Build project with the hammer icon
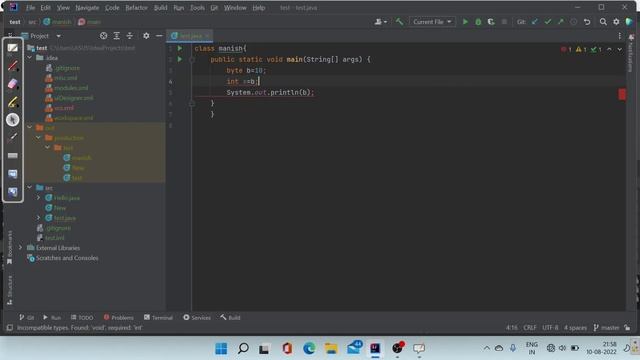640x360 pixels. (x=399, y=22)
